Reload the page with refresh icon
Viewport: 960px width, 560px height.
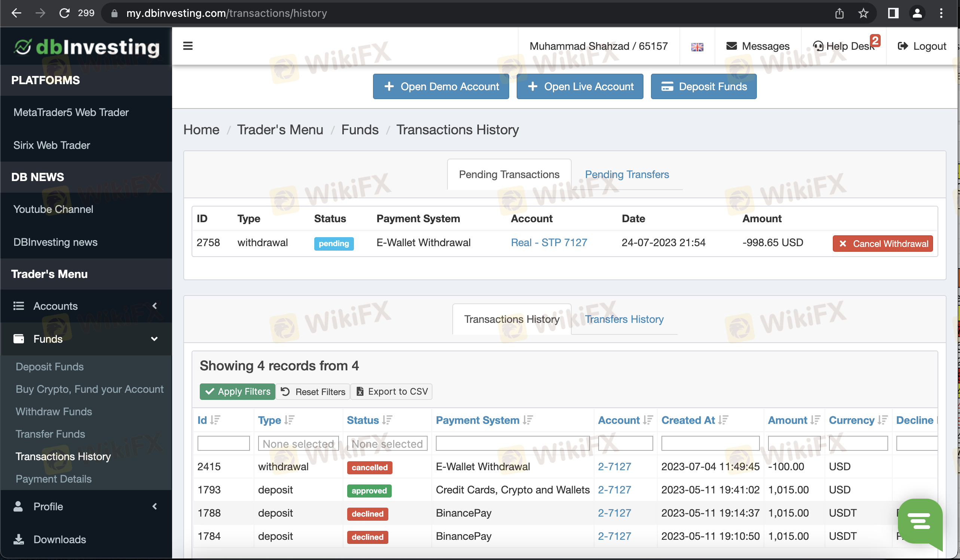pos(64,13)
